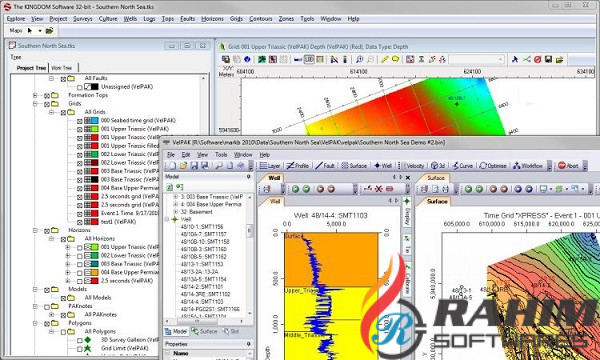This screenshot has height=360, width=600.
Task: Click the Profile tool in the VelPAK toolbar
Action: [298, 166]
